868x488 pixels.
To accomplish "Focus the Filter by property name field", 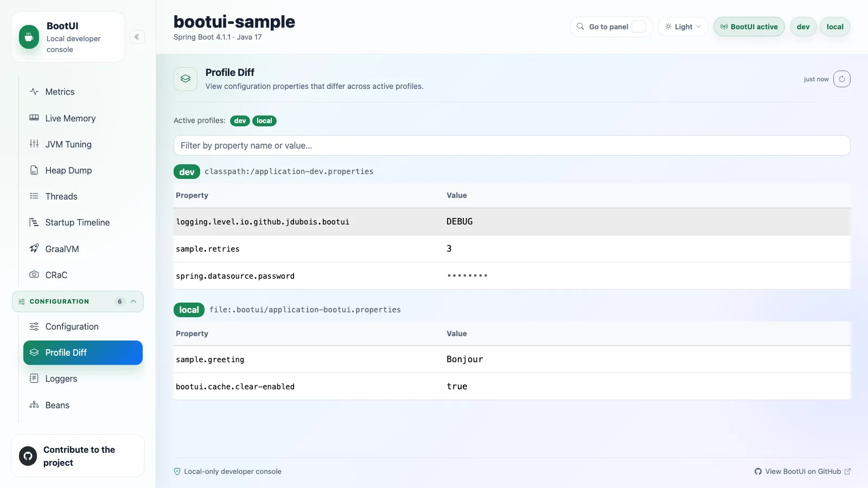I will click(512, 145).
